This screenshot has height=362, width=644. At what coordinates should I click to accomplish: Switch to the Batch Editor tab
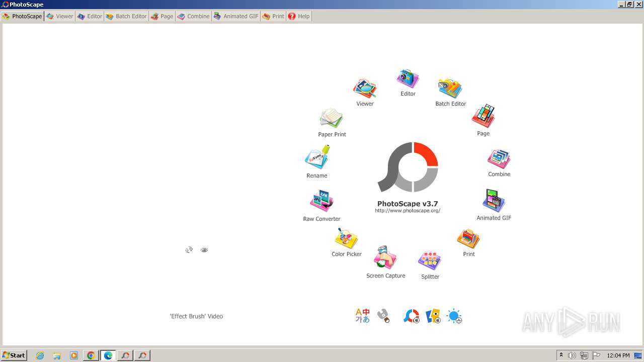pyautogui.click(x=126, y=16)
